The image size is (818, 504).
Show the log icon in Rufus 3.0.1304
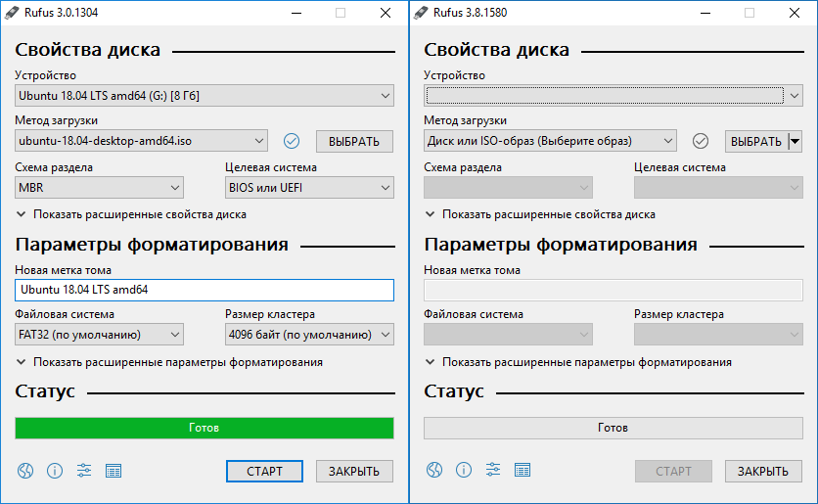[114, 471]
